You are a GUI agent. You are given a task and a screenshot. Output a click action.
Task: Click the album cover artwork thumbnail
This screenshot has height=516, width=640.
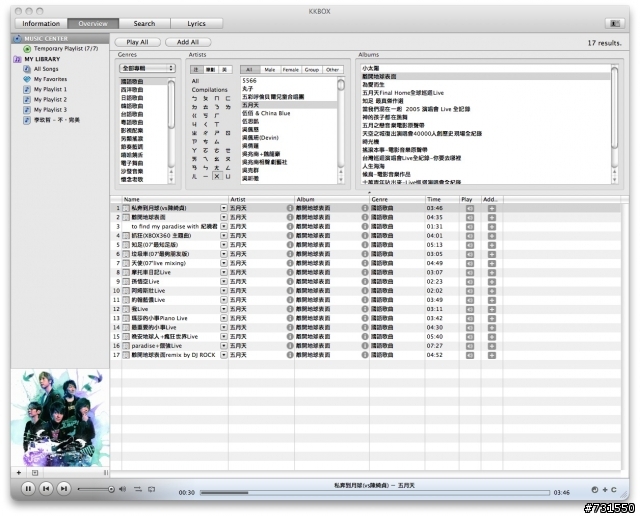60,418
